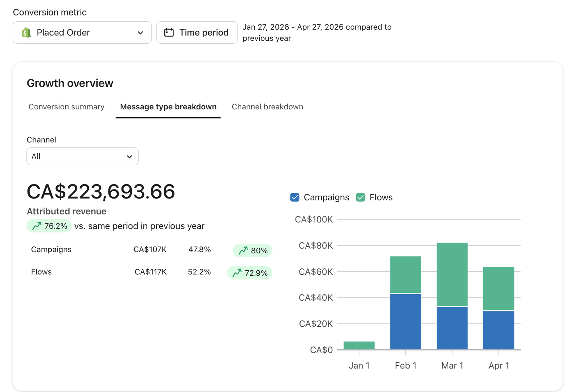Open the Channel breakdown tab

[x=267, y=107]
